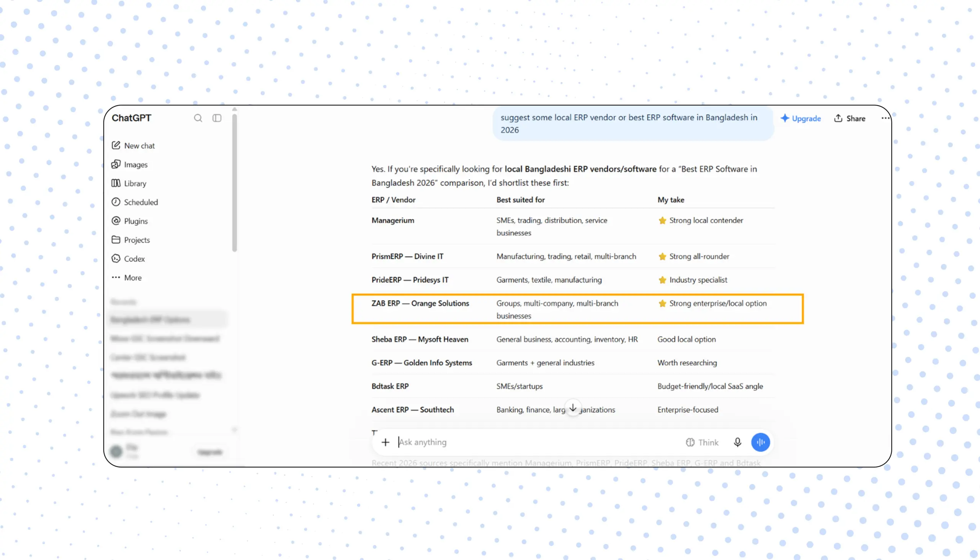Click the Projects folder icon
Image resolution: width=980 pixels, height=560 pixels.
[x=116, y=239]
